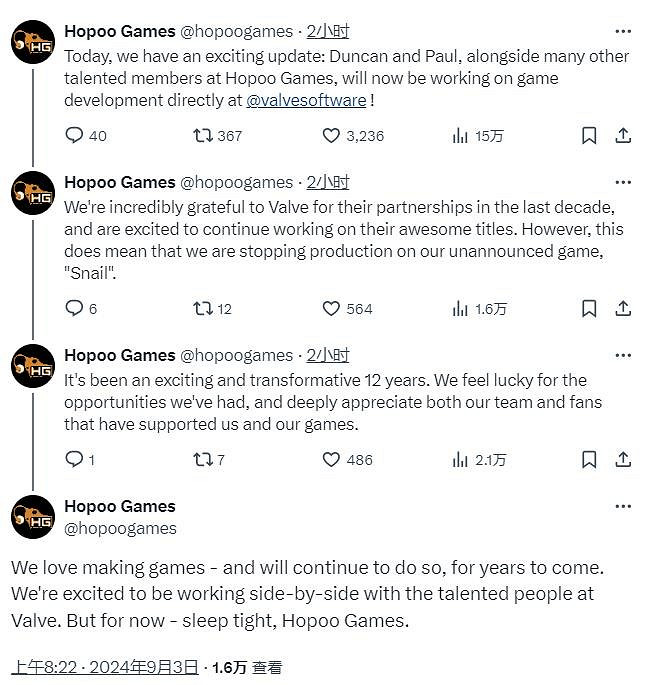Open more options on the third tweet
Screen dimensions: 646x685
click(622, 355)
